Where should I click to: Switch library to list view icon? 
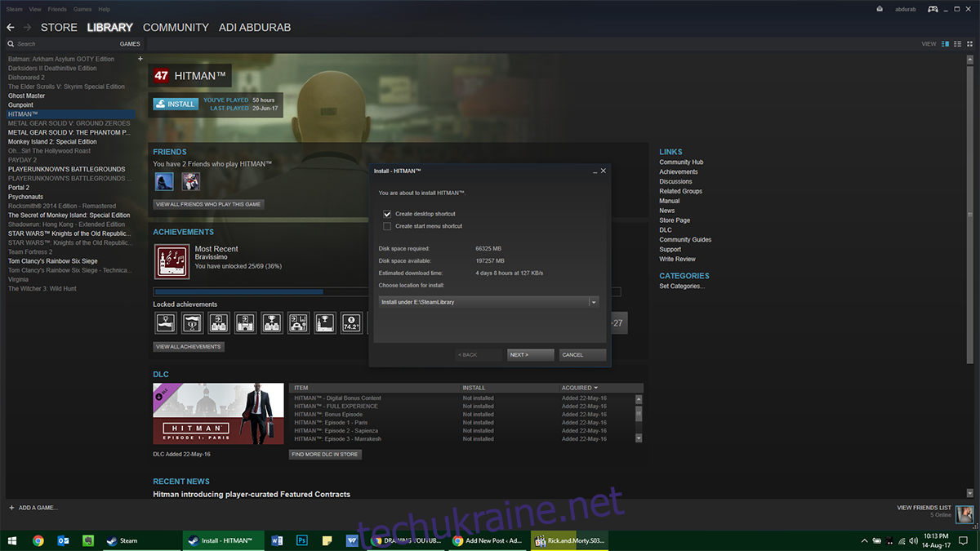956,43
